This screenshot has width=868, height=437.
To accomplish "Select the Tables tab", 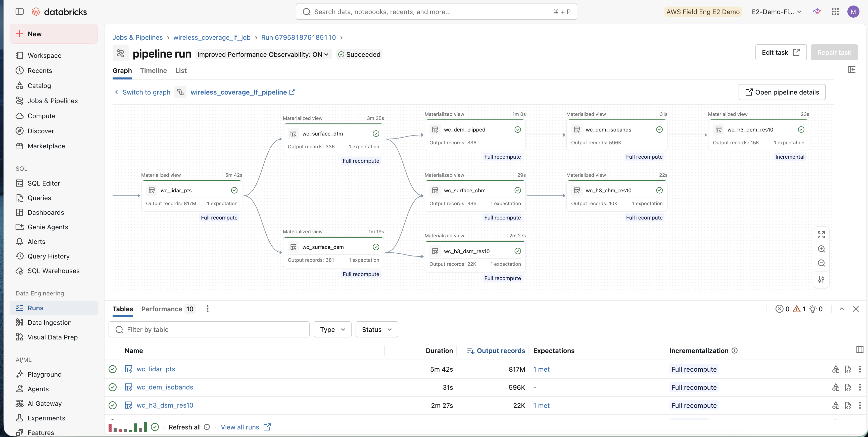I will pyautogui.click(x=123, y=309).
